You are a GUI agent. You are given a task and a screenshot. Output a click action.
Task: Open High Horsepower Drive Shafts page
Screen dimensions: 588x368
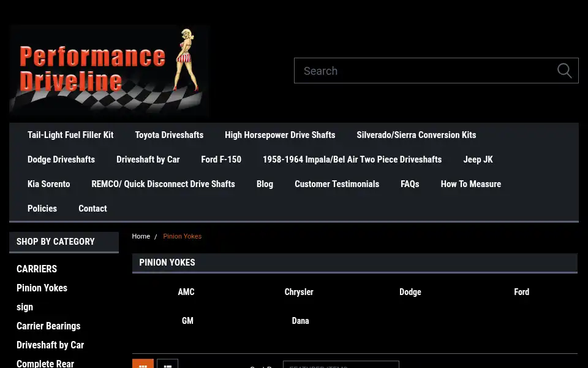280,135
